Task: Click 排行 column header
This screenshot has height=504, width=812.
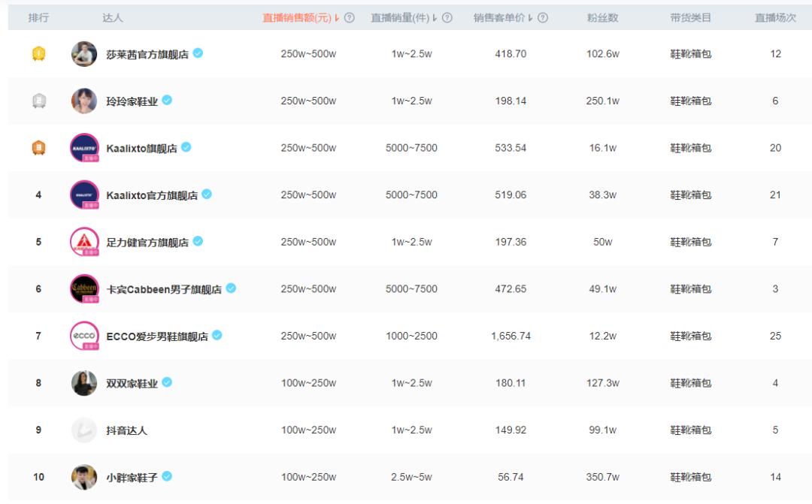Action: 39,17
